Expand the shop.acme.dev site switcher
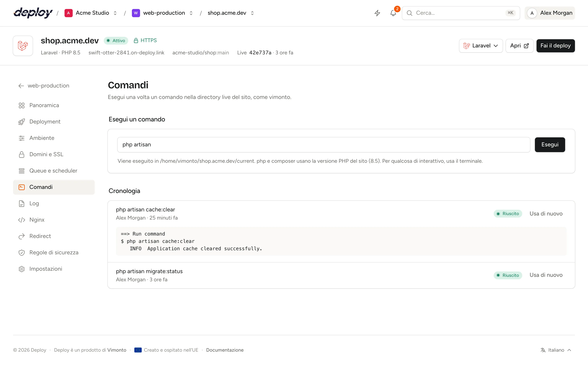Image resolution: width=588 pixels, height=368 pixels. [x=252, y=13]
